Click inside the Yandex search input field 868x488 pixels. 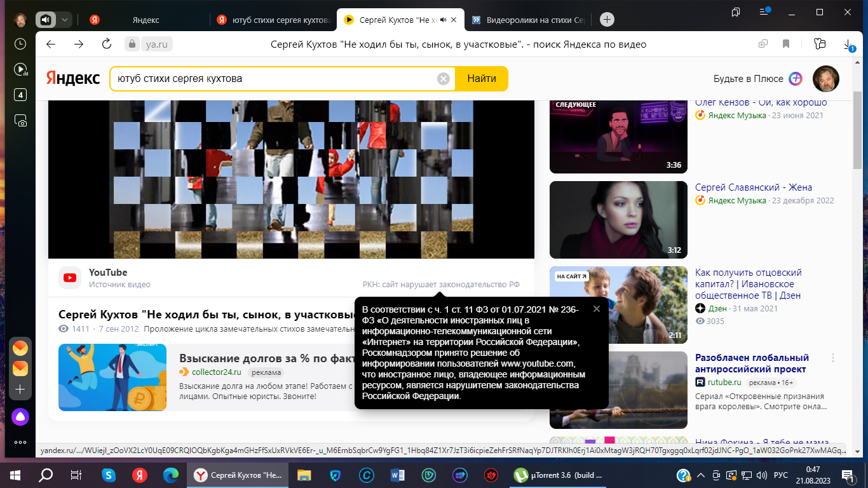(x=273, y=79)
